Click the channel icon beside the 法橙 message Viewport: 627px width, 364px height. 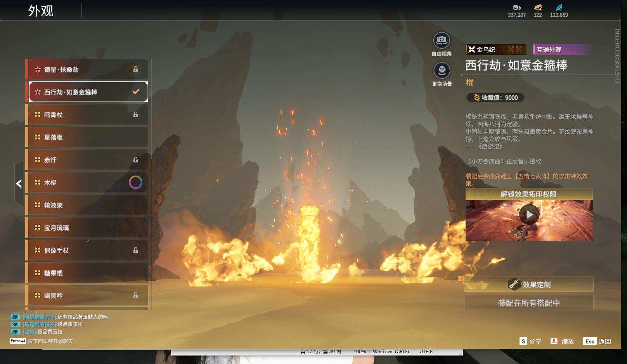tap(15, 332)
